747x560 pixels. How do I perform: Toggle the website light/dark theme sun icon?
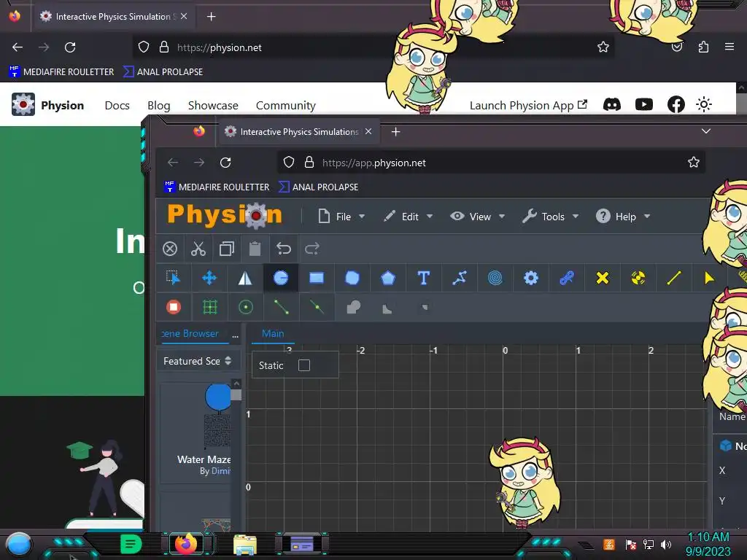pos(704,104)
